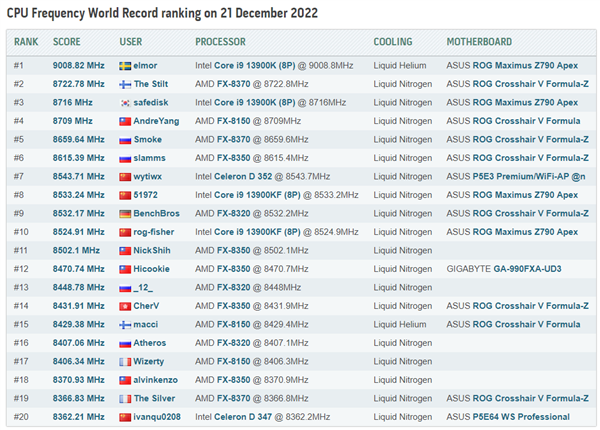The image size is (600, 430).
Task: Open user profile elmor
Action: [145, 65]
